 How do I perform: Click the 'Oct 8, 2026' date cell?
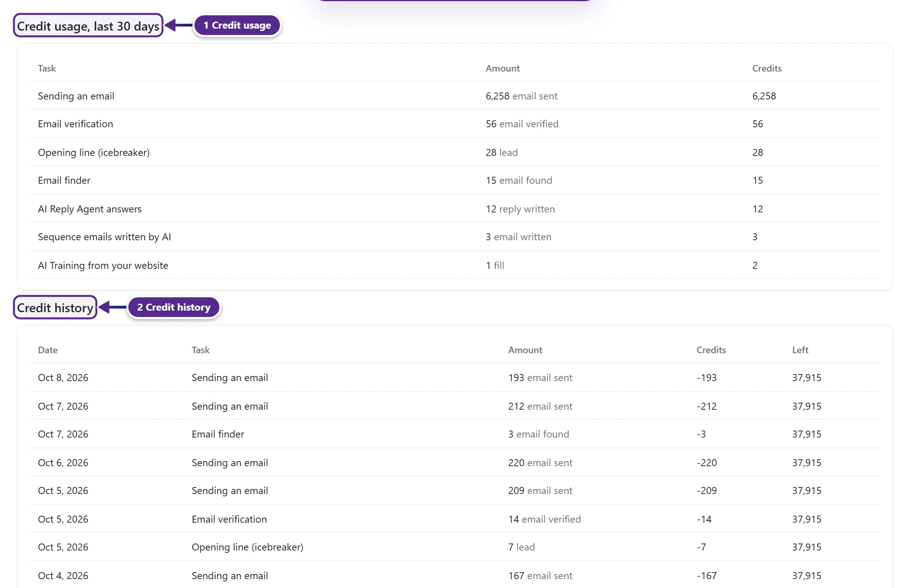coord(63,378)
